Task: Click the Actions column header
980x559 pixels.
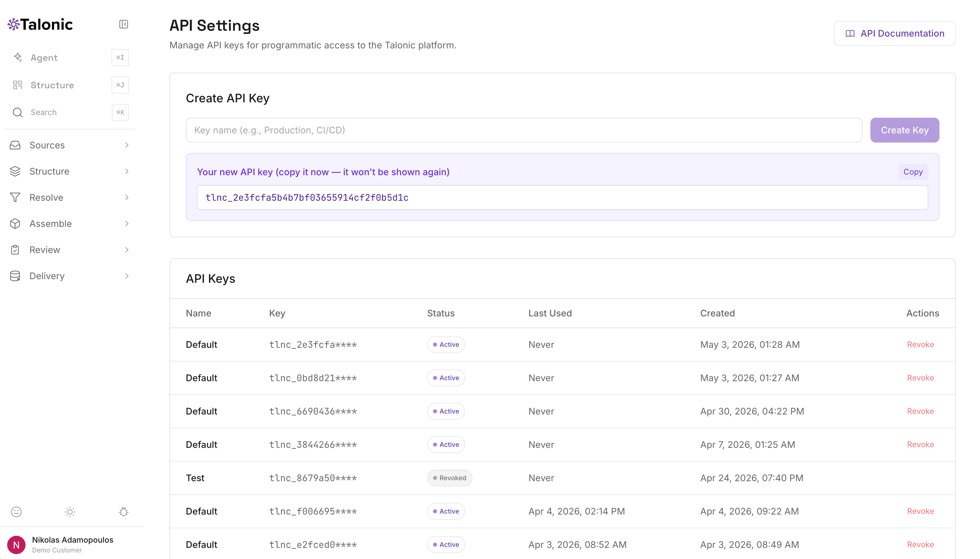Action: 922,313
